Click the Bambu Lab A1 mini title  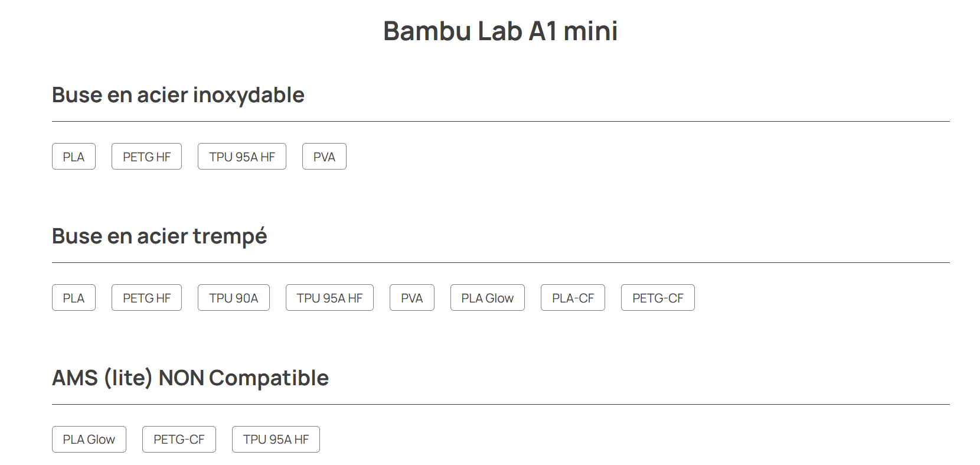coord(500,31)
